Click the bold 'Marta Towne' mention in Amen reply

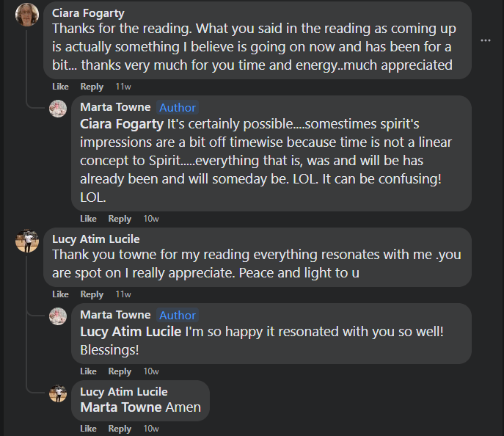[x=121, y=407]
